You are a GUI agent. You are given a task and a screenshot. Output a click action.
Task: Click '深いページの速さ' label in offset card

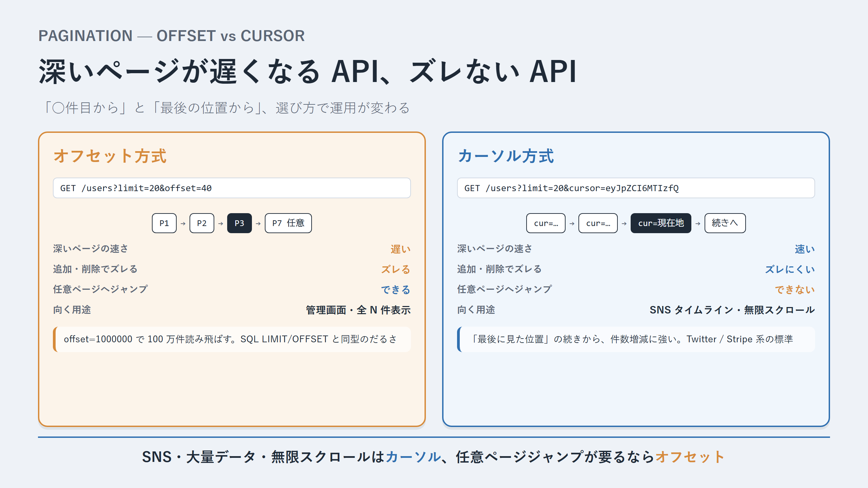coord(91,249)
